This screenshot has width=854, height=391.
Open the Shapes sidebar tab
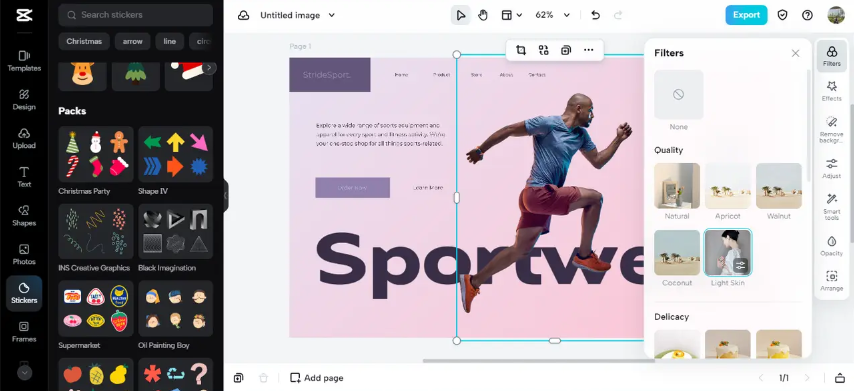pyautogui.click(x=24, y=216)
